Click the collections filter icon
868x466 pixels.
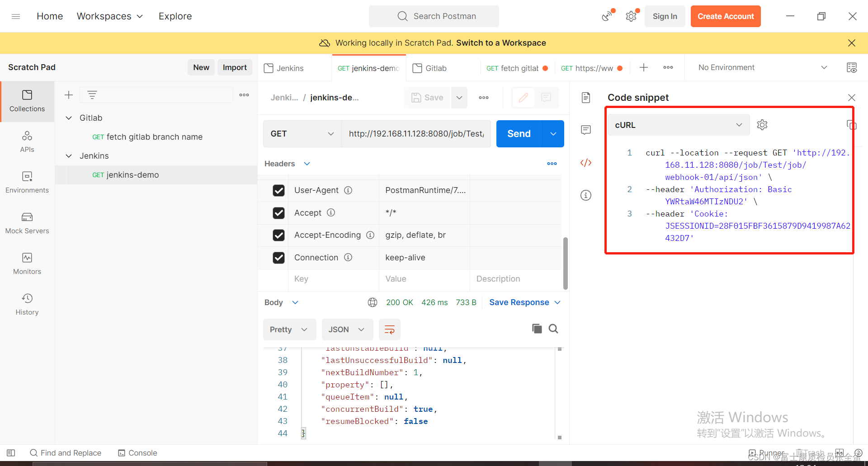coord(92,95)
